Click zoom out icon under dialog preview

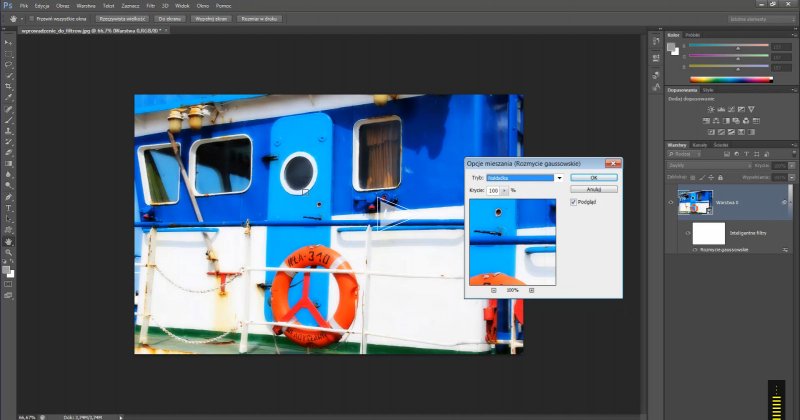[x=494, y=290]
